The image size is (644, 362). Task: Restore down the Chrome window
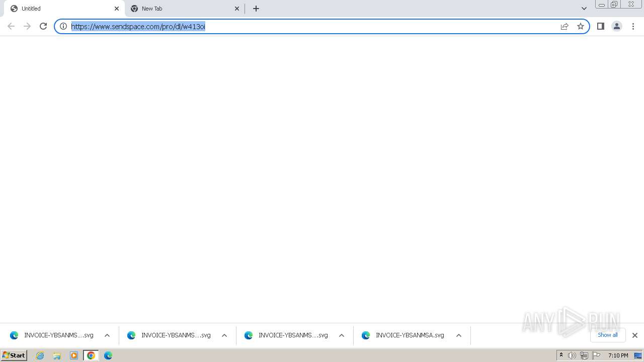point(614,5)
